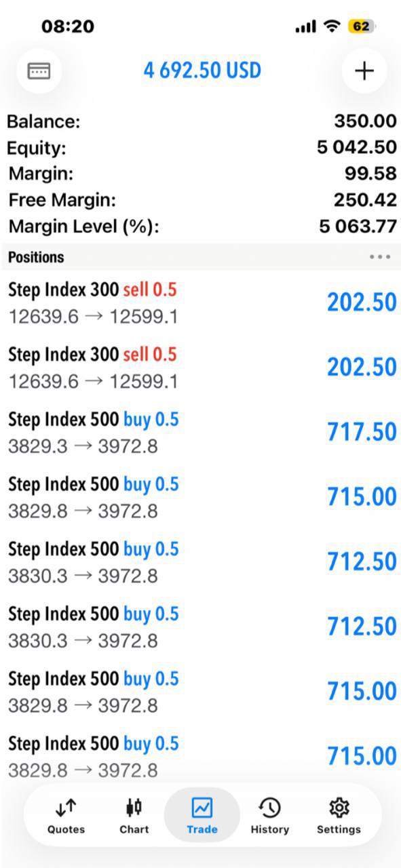Select second Step Index 300 sell position

point(200,368)
